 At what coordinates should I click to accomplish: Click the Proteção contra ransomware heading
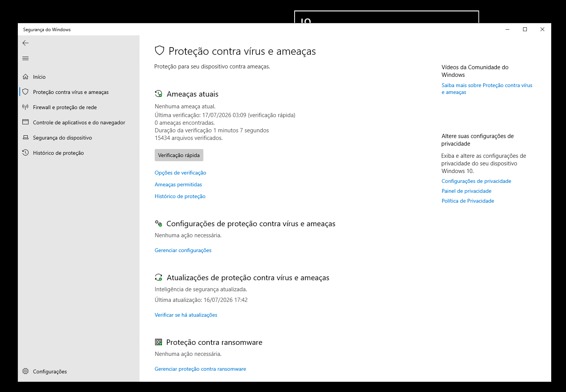[214, 342]
